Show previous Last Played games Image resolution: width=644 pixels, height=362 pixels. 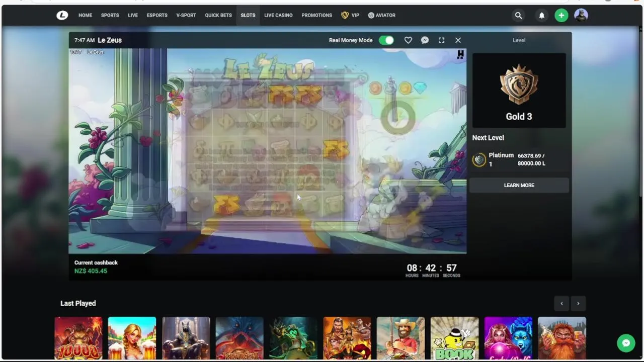point(561,303)
